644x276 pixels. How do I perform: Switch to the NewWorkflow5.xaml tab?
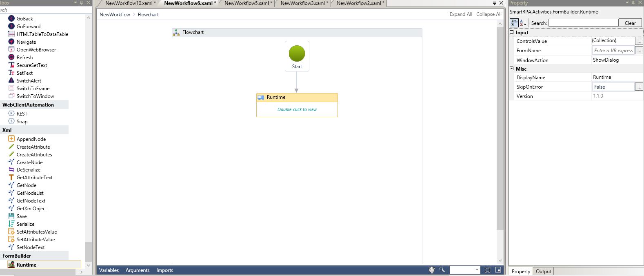click(246, 3)
